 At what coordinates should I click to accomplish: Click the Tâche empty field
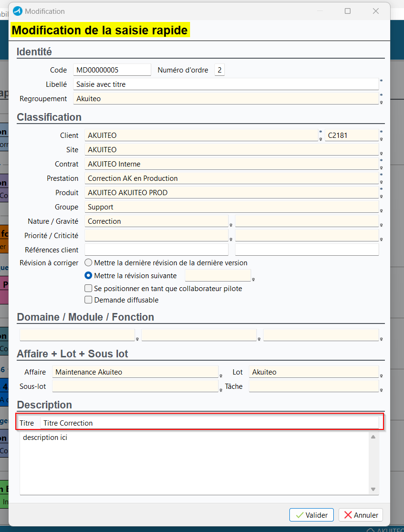tap(314, 386)
